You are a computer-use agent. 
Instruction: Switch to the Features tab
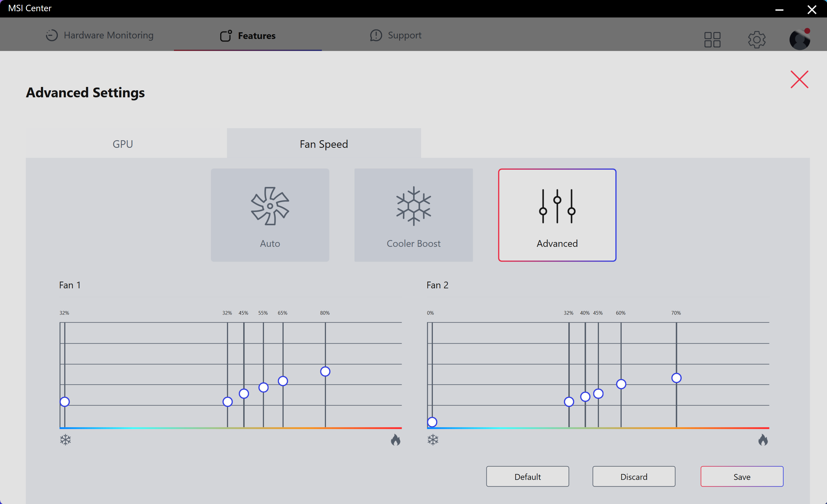click(x=248, y=35)
